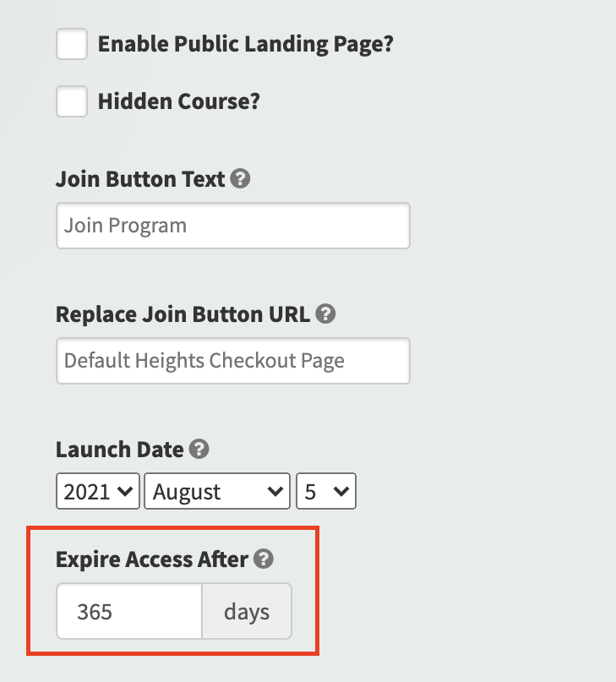This screenshot has height=682, width=616.
Task: Click help icon next to Replace Join Button URL
Action: 325,314
